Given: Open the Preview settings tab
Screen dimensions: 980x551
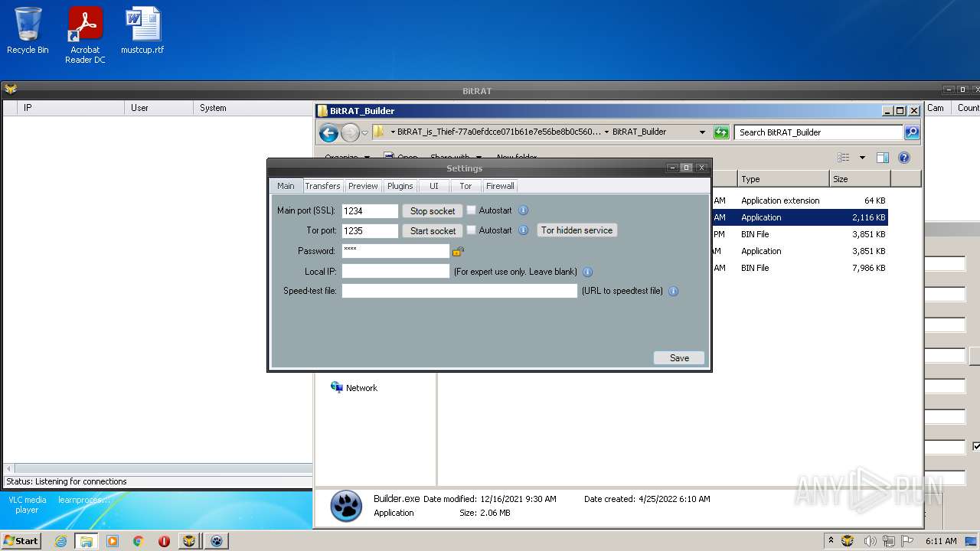Looking at the screenshot, I should (363, 186).
